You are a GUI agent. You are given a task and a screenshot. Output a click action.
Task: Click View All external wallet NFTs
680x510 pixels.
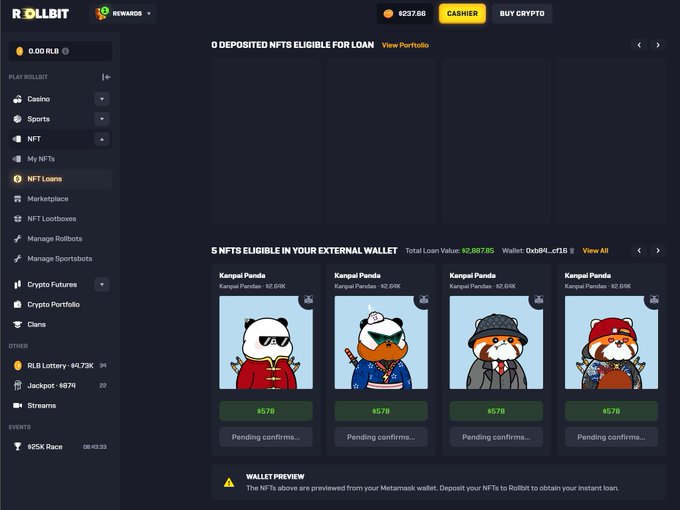(595, 251)
